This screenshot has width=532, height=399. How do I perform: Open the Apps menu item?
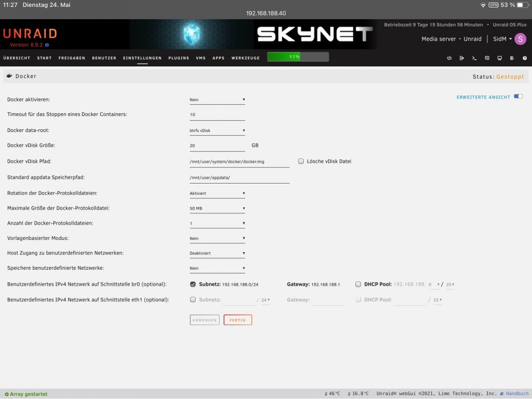219,58
